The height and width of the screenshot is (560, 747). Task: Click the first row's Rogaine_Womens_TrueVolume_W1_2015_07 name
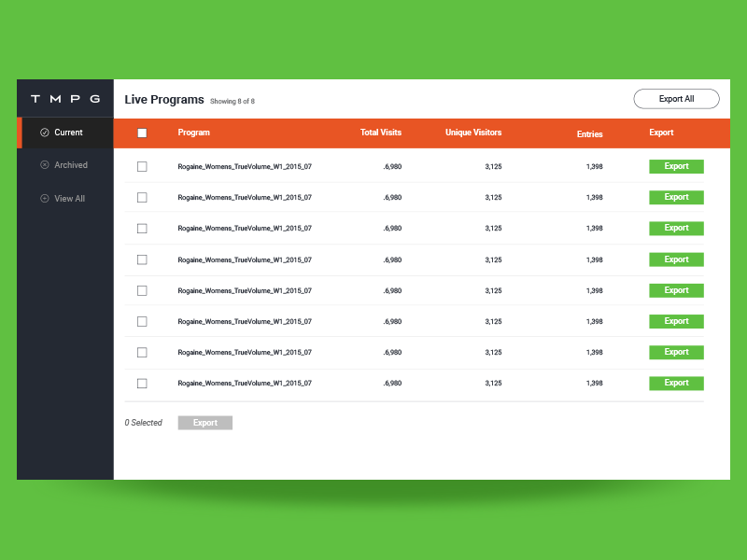coord(245,167)
